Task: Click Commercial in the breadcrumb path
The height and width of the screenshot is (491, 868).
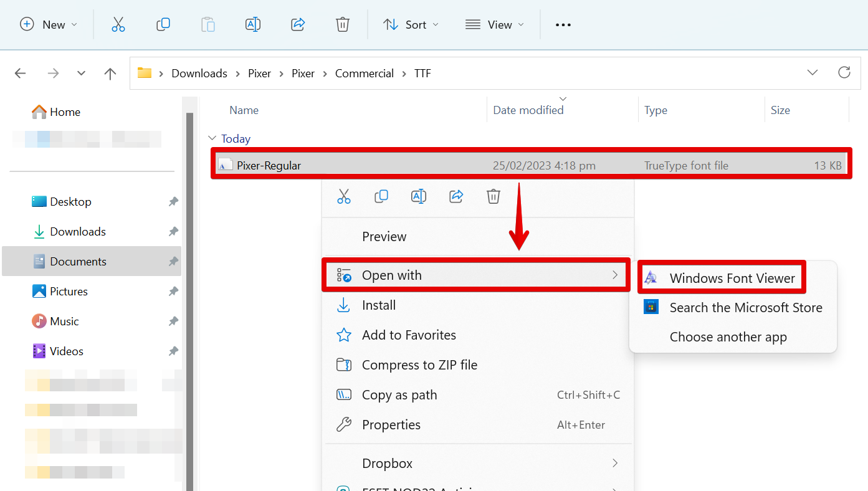Action: (364, 74)
